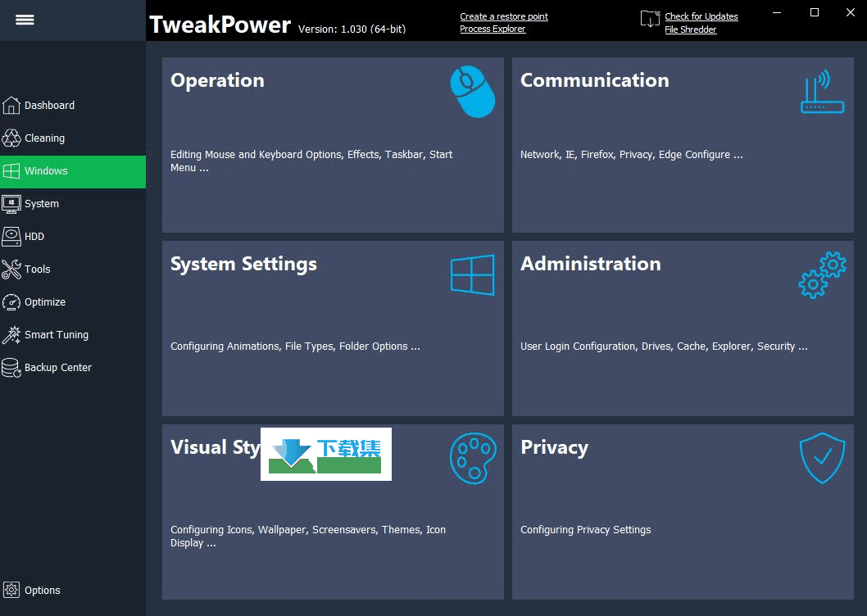Click the palette icon on Visual Styles tile

(473, 459)
